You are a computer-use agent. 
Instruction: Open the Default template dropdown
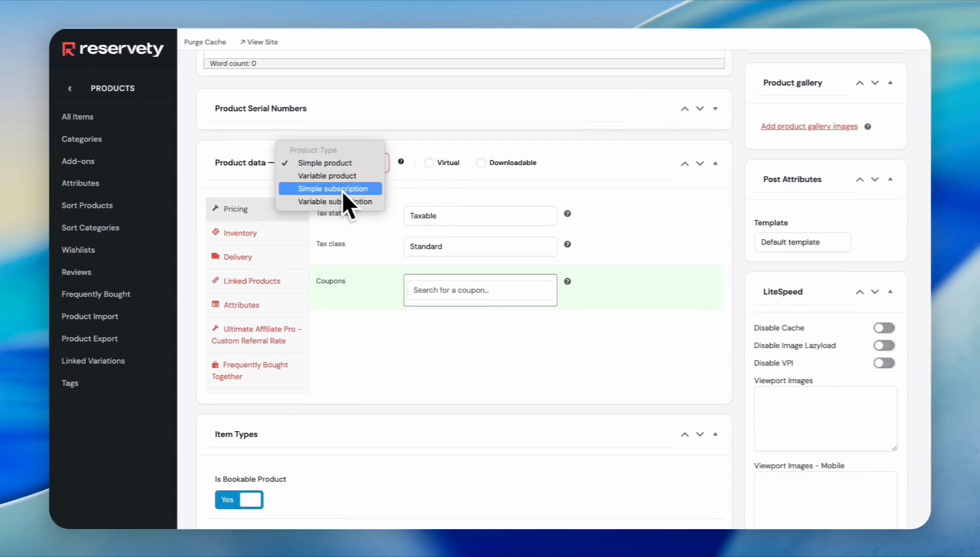click(x=802, y=242)
